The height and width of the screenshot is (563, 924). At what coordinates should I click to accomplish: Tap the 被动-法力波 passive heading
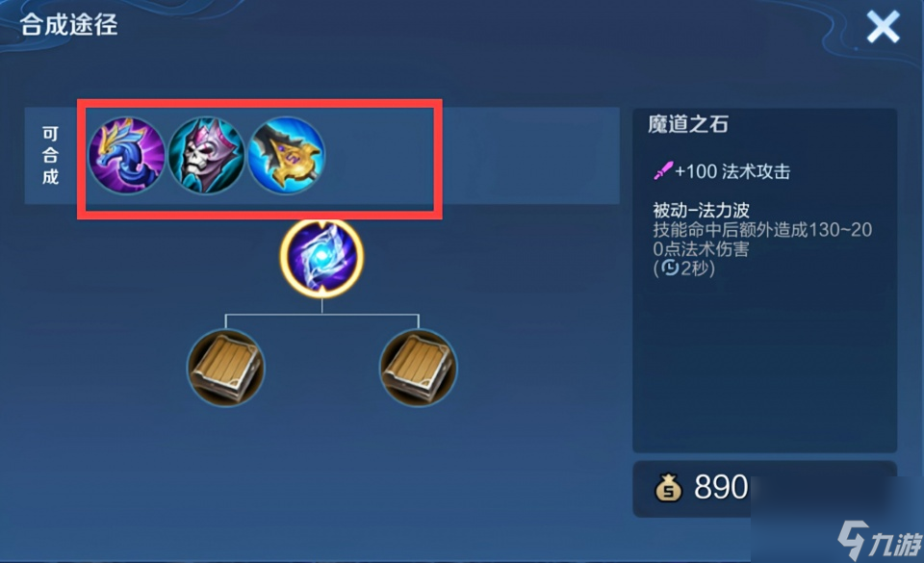(x=701, y=210)
